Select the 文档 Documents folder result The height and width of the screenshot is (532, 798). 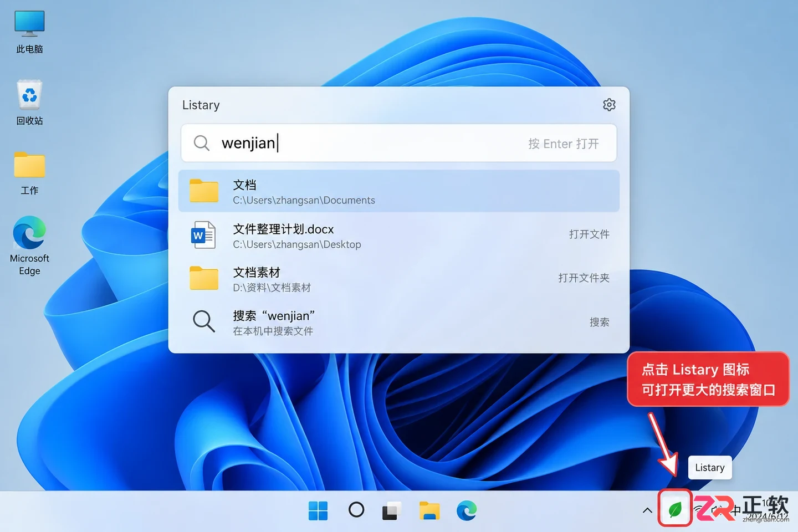398,191
